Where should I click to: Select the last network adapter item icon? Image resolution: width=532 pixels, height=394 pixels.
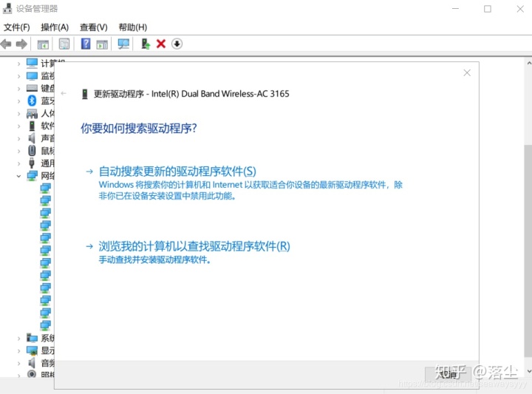[46, 325]
